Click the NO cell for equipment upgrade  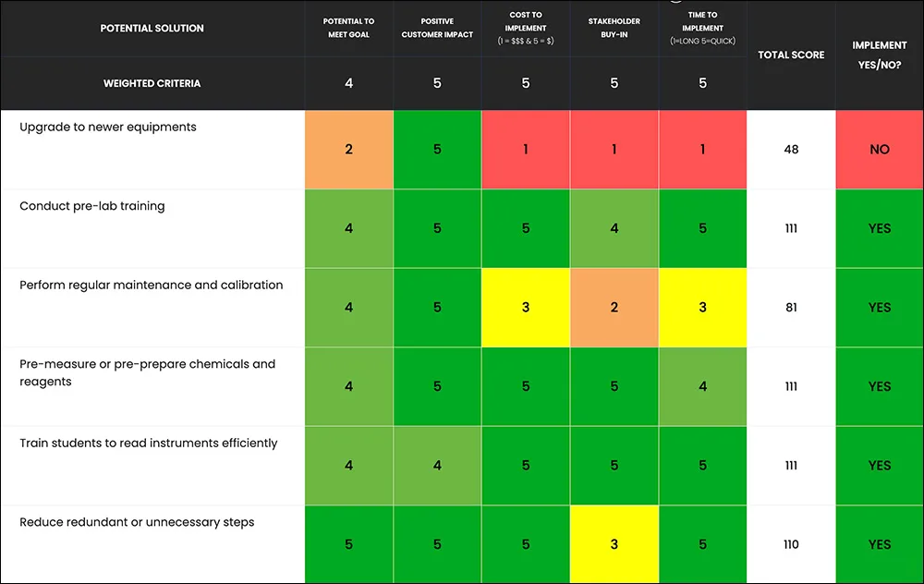point(880,149)
